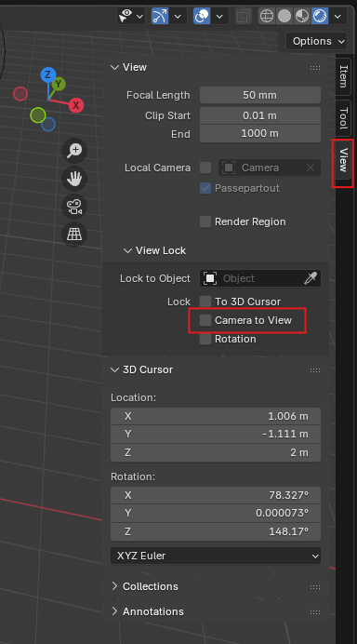Click 3D Cursor Location Y -1.111 m

coord(216,434)
